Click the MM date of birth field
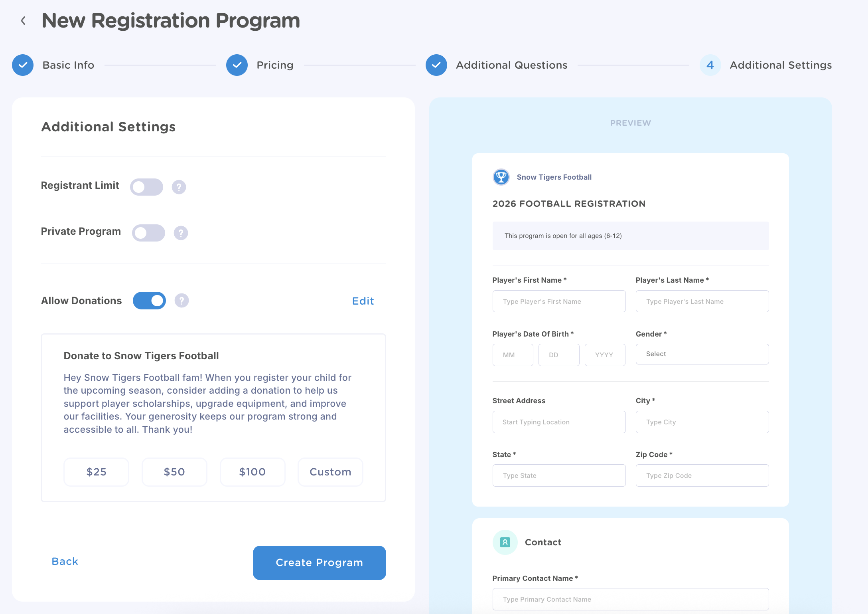 [x=513, y=355]
